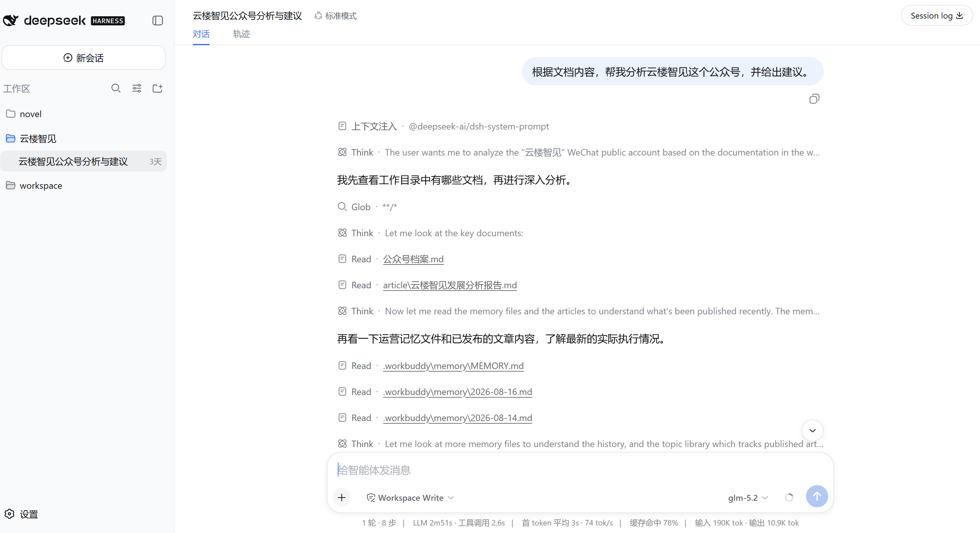The width and height of the screenshot is (980, 533).
Task: Click the HARNESS badge
Action: click(108, 20)
